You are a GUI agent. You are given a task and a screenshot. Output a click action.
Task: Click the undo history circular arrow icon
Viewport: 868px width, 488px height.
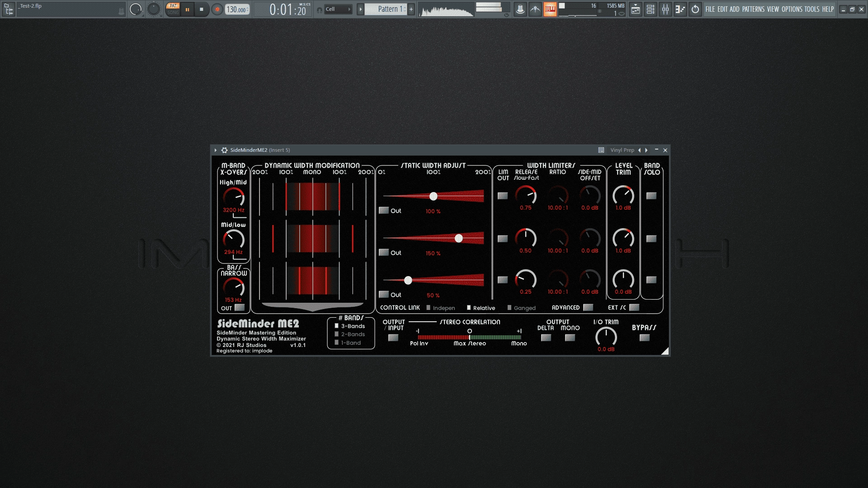[x=695, y=9]
